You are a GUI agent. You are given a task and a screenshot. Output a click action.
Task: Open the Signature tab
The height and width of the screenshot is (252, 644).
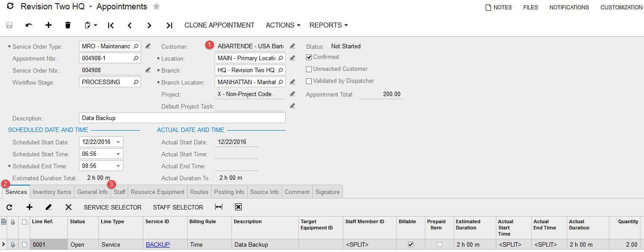click(328, 192)
